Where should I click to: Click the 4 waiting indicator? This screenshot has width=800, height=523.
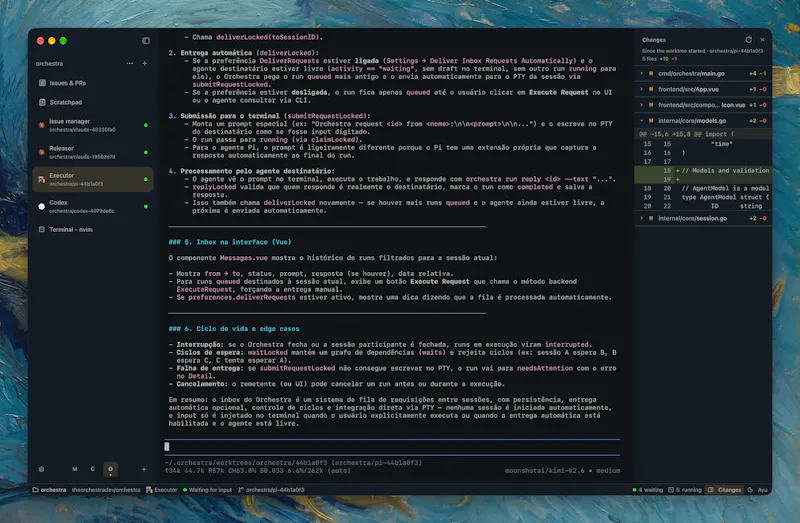647,490
